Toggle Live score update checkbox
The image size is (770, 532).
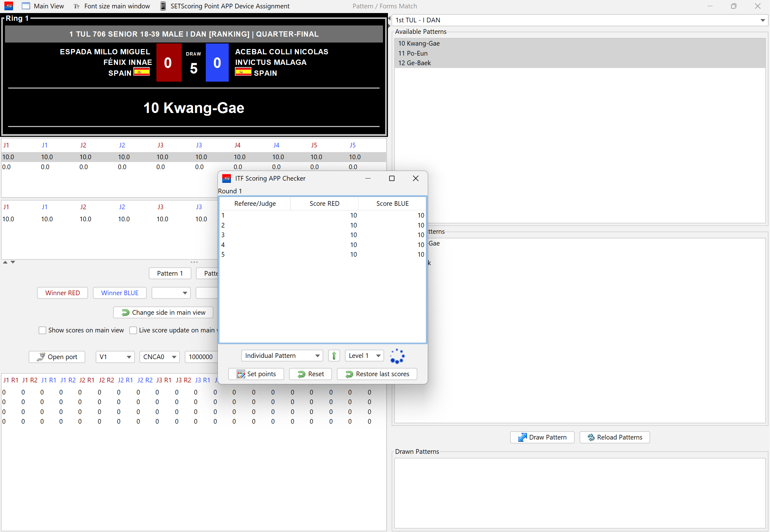pyautogui.click(x=133, y=330)
